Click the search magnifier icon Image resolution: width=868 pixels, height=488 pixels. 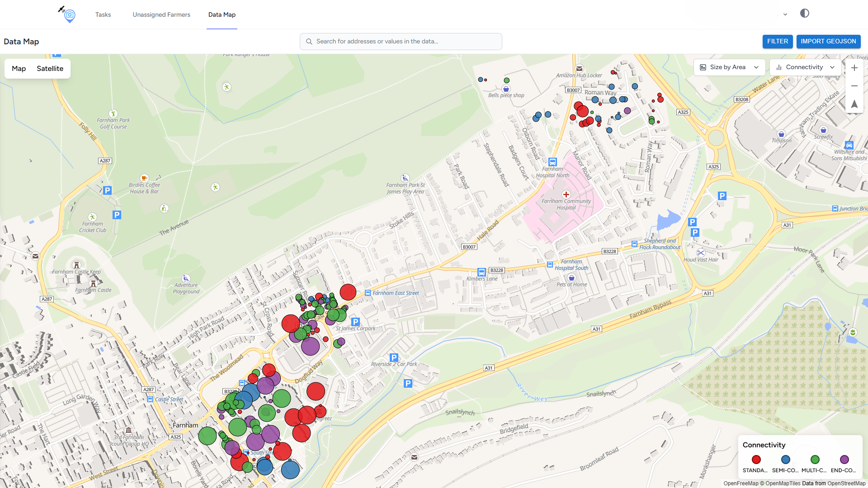pyautogui.click(x=309, y=42)
